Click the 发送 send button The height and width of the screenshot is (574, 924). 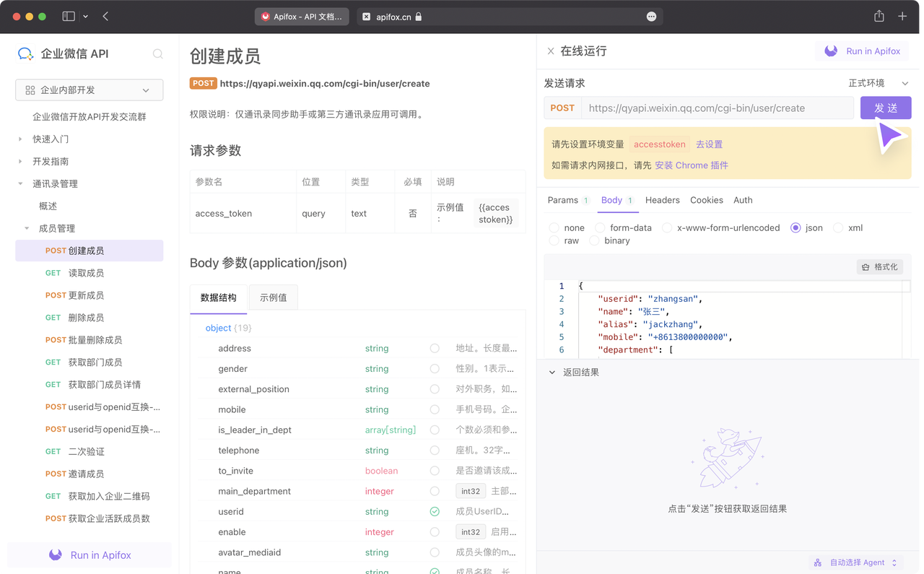(x=885, y=108)
